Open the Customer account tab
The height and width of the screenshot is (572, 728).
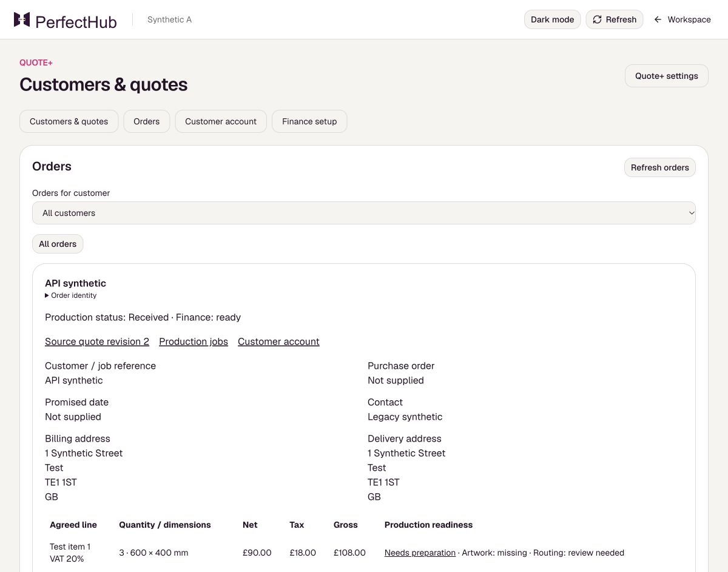point(221,121)
